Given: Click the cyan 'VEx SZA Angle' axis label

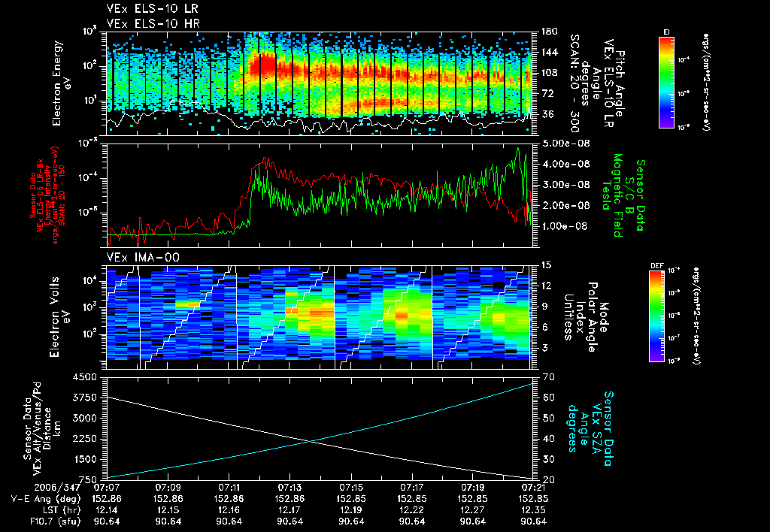Looking at the screenshot, I should pyautogui.click(x=590, y=428).
